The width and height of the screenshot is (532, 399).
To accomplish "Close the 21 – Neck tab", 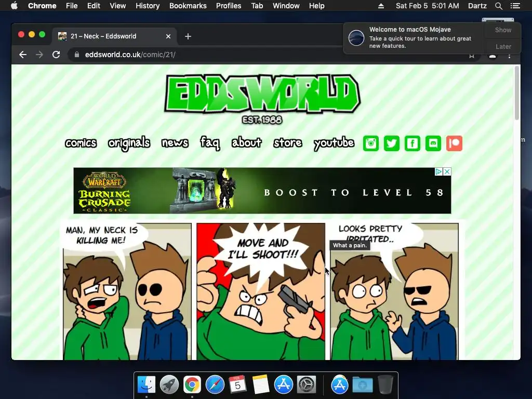I will click(x=168, y=36).
